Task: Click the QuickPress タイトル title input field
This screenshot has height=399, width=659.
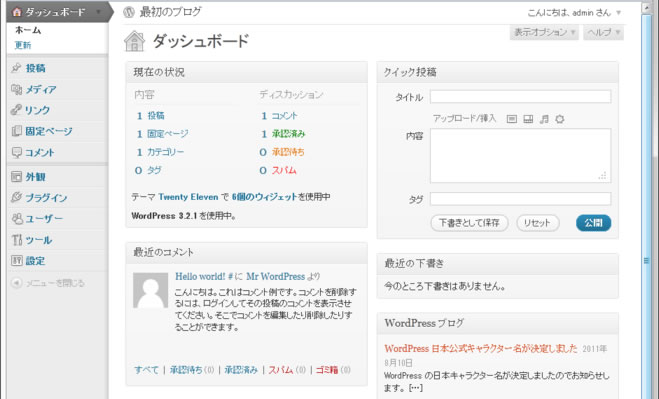Action: point(520,97)
